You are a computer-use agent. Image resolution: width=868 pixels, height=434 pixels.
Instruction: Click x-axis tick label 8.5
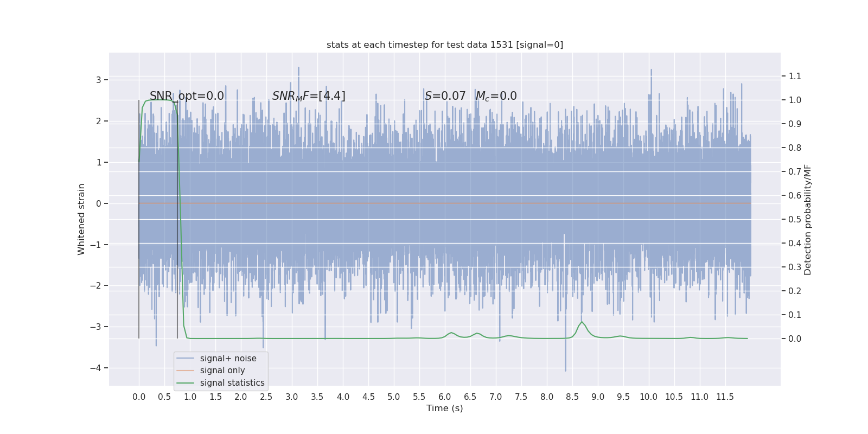[572, 397]
